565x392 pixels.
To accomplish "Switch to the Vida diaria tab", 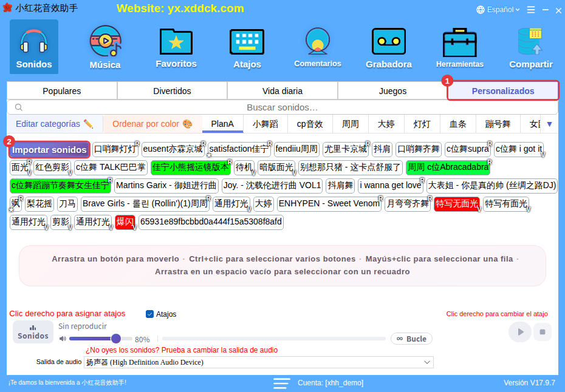I will click(282, 91).
